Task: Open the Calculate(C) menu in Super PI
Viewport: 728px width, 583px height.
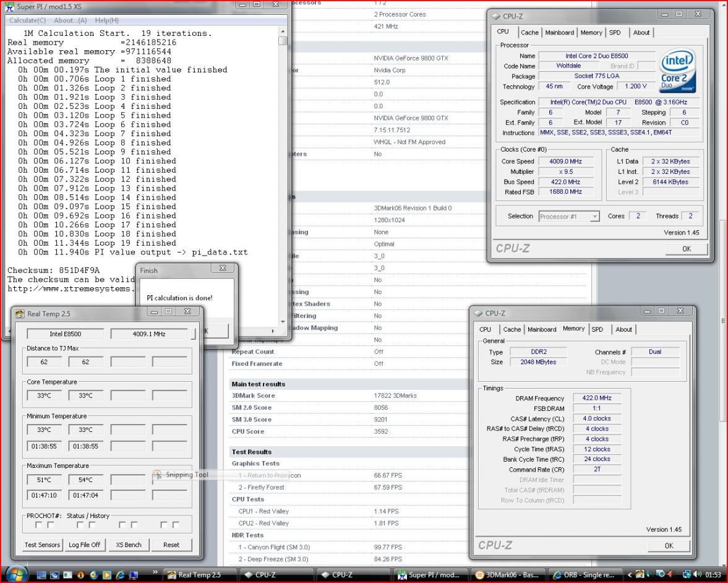Action: click(x=27, y=20)
